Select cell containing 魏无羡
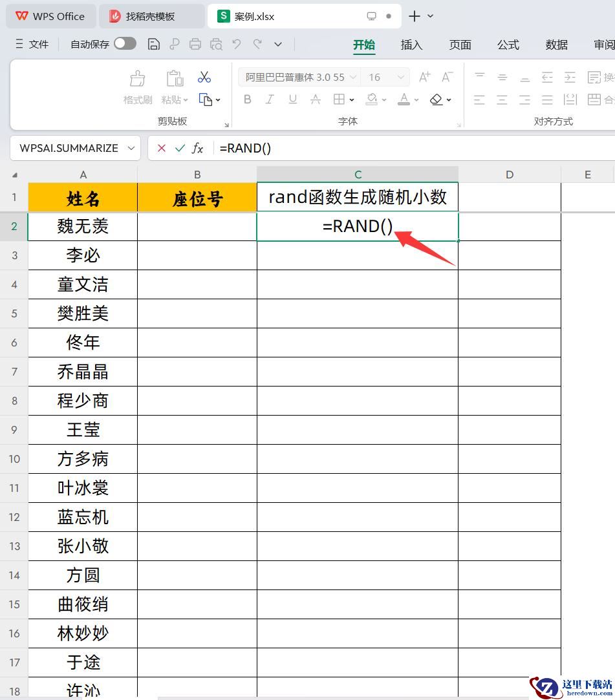Viewport: 615px width, 700px height. pos(83,226)
